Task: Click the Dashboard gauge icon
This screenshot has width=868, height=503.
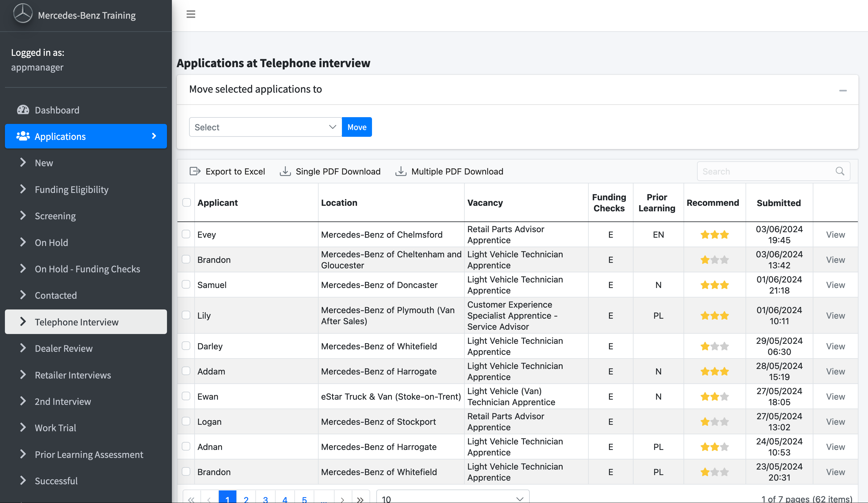Action: [23, 110]
